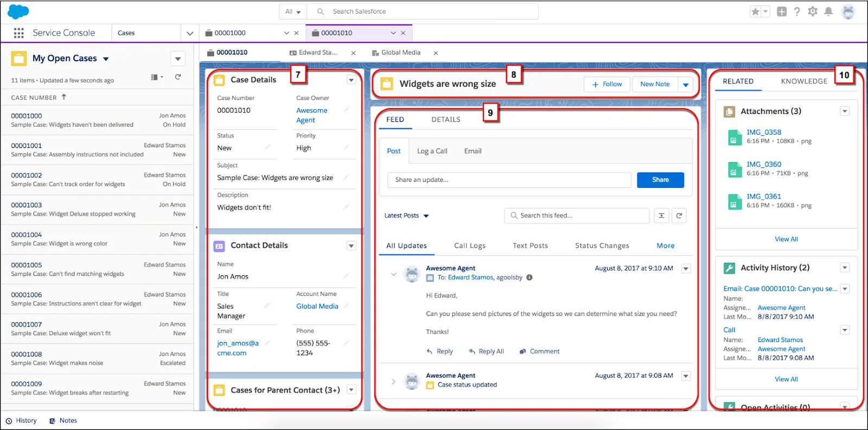868x430 pixels.
Task: Open the Attachments card dropdown
Action: [x=845, y=111]
